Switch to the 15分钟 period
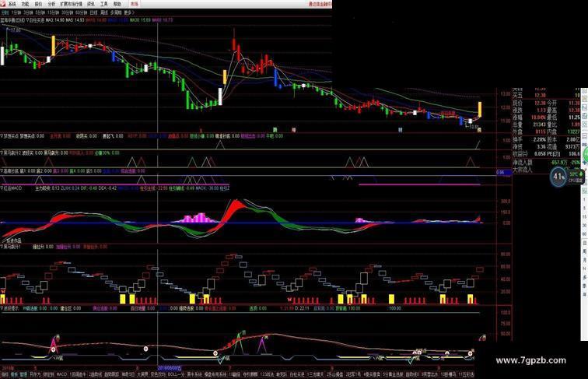588x379 pixels. (53, 12)
